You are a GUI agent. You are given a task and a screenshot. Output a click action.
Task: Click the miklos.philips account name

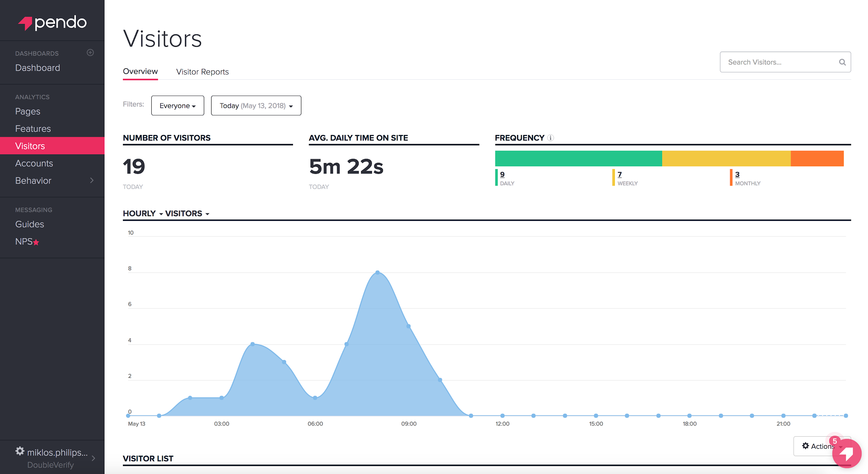(57, 452)
